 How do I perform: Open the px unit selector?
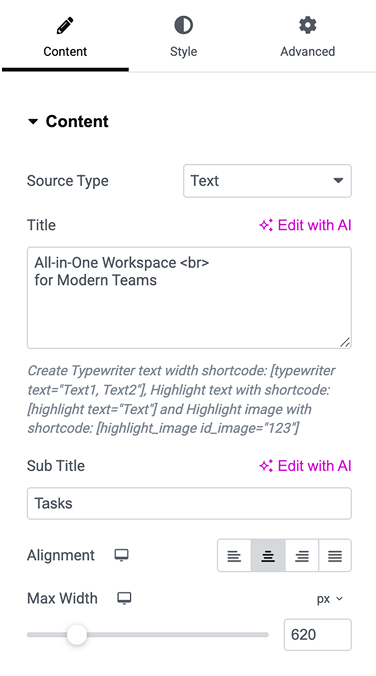(x=329, y=599)
